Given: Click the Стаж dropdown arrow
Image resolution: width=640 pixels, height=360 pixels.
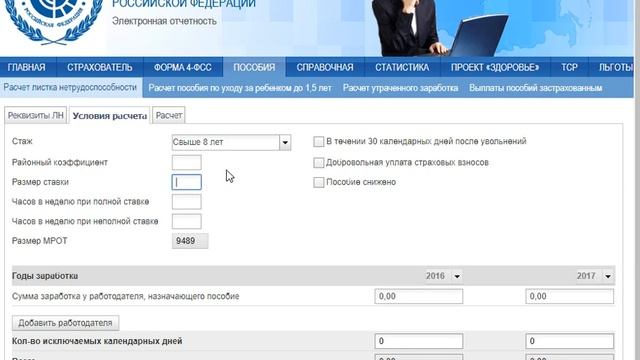Looking at the screenshot, I should point(285,142).
